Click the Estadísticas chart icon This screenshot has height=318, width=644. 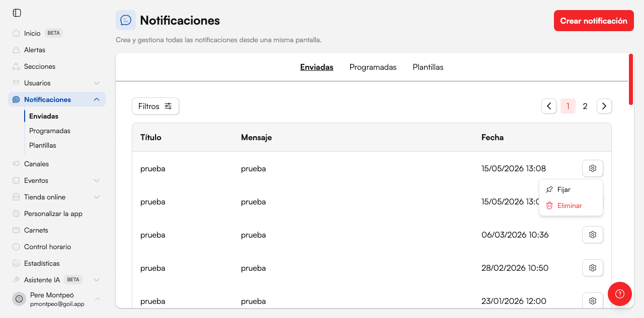pyautogui.click(x=16, y=263)
